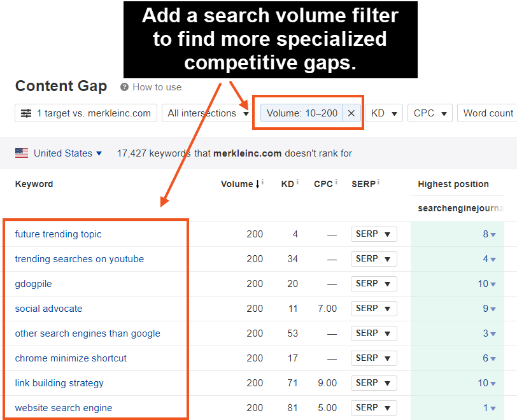Click the sliders icon in target filter
The height and width of the screenshot is (420, 517).
(26, 113)
